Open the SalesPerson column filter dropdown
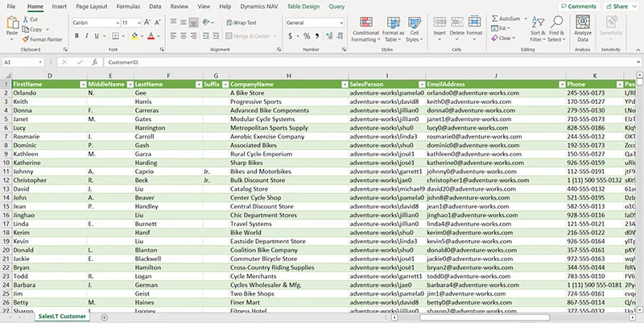 (x=422, y=85)
